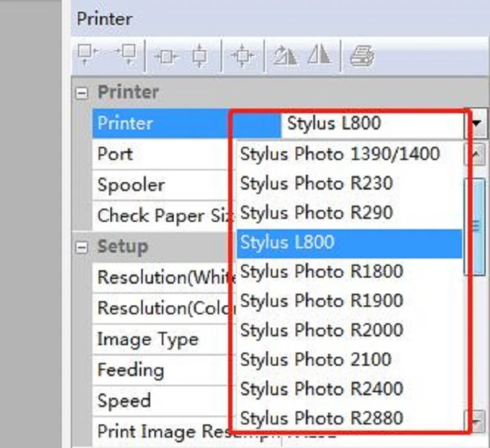Click the align top-left toolbar icon
The width and height of the screenshot is (490, 448).
click(x=88, y=56)
